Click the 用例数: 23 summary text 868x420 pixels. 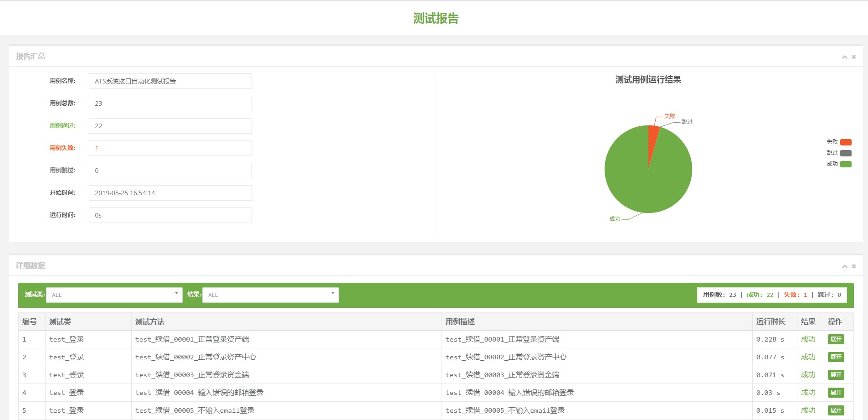[719, 295]
